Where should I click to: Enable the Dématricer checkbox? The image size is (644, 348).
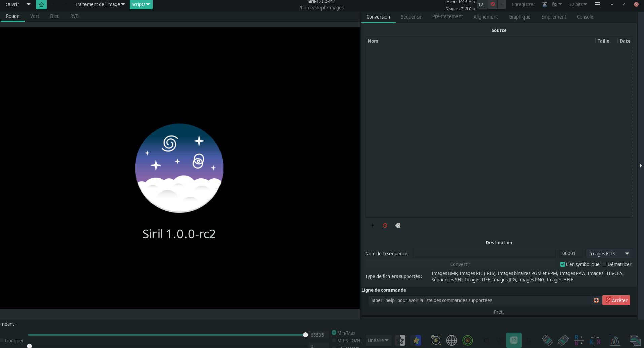coord(604,264)
